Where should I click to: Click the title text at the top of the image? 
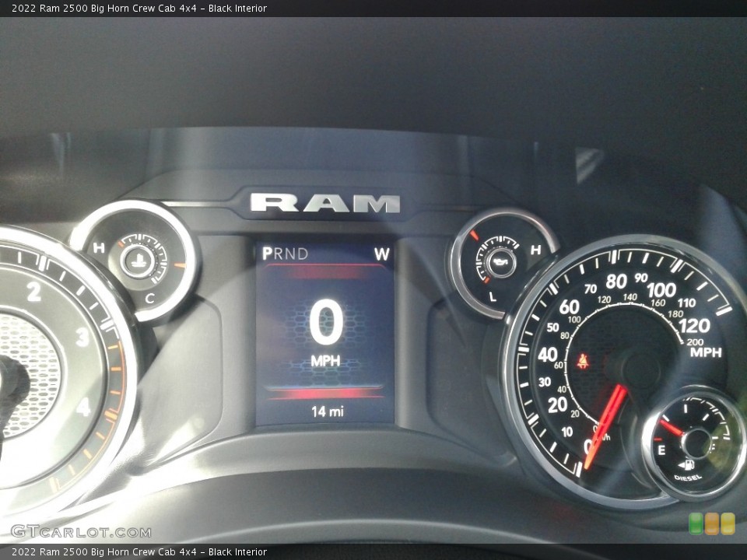click(x=139, y=8)
